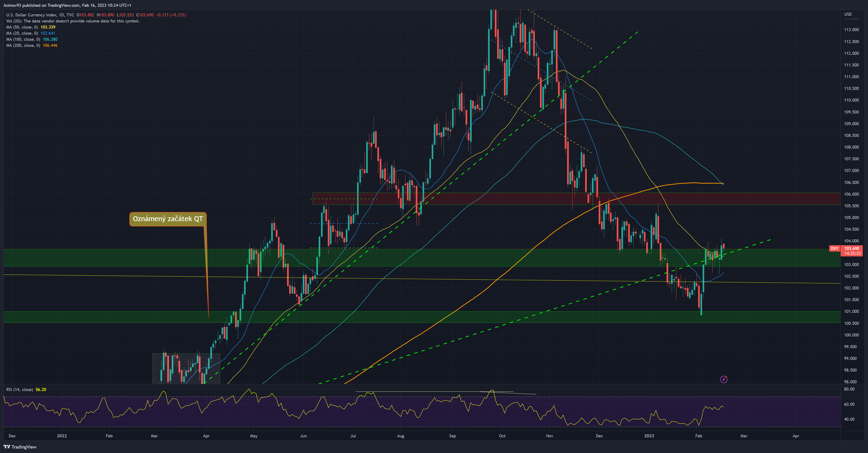Image resolution: width=868 pixels, height=453 pixels.
Task: Click the Vol (20) indicator legend line
Action: 73,21
